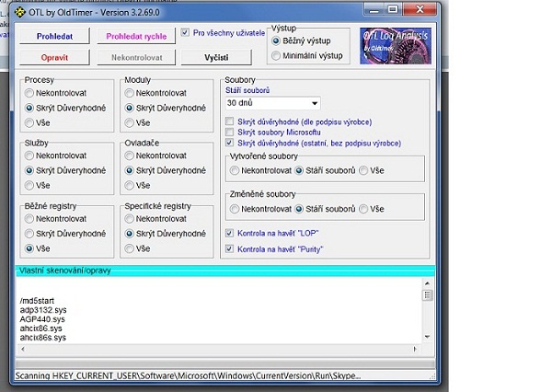Set Vytvořené soubory to Stáří souborů
This screenshot has height=392, width=552.
(x=299, y=170)
